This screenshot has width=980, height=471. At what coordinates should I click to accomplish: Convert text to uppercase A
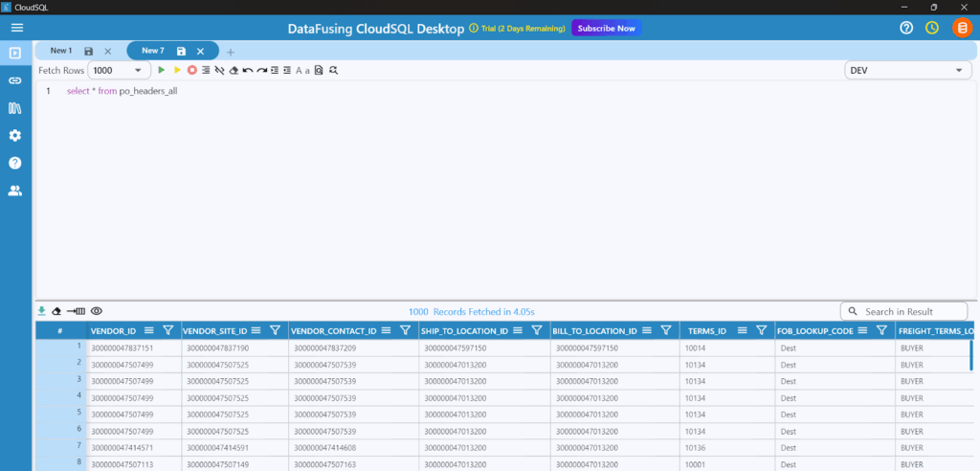(299, 71)
